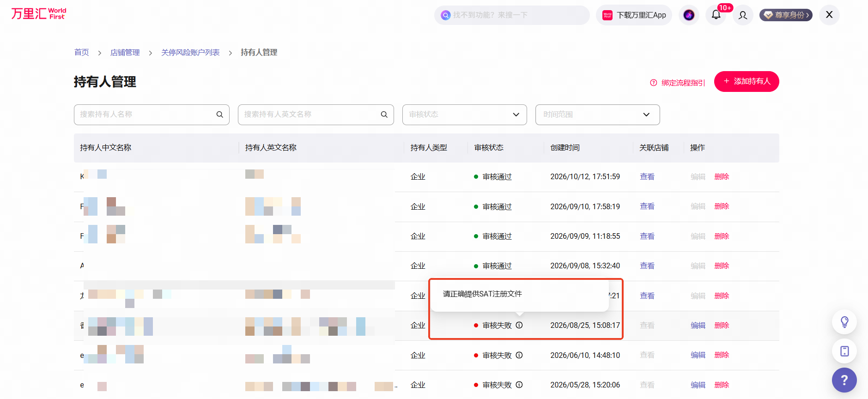Click search icon in holder name field
Viewport: 868px width, 399px height.
(220, 115)
